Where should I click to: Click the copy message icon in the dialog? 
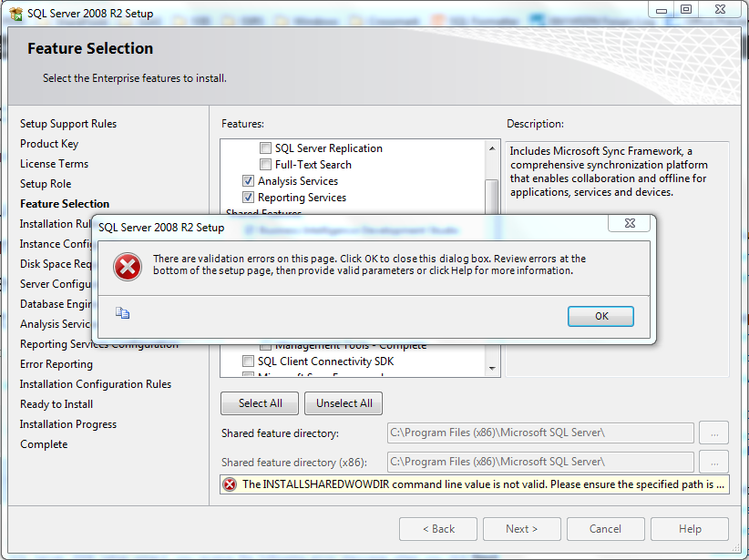click(122, 312)
